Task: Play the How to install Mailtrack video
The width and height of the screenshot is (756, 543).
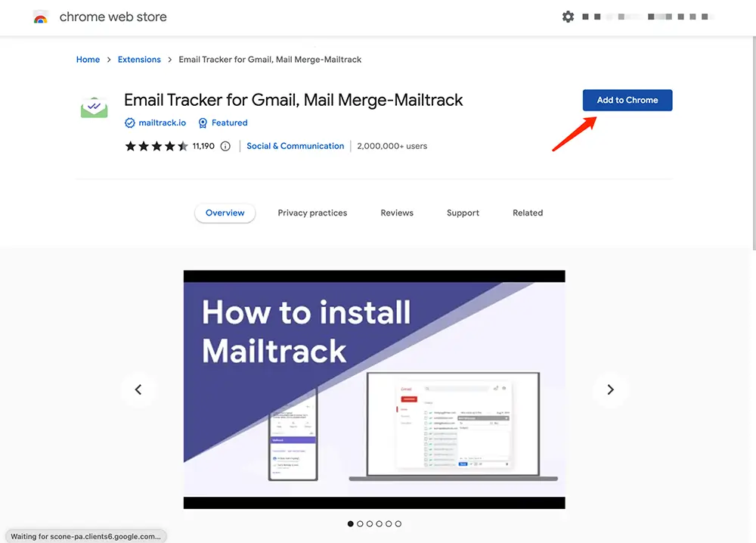Action: click(374, 389)
